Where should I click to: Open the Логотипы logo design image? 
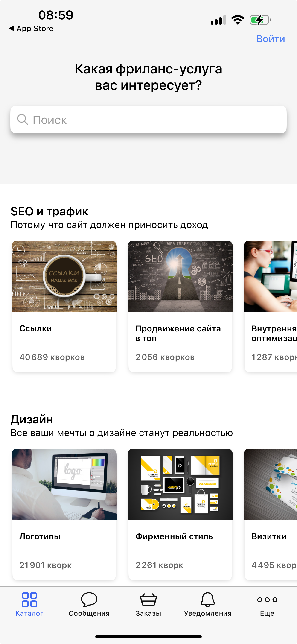(x=64, y=485)
